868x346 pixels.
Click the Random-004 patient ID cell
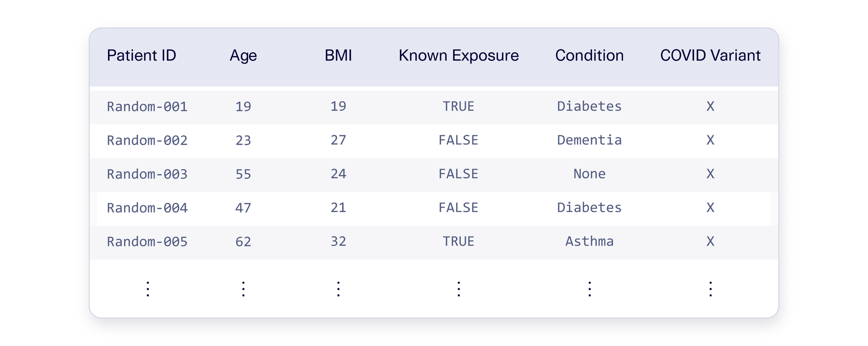click(147, 208)
